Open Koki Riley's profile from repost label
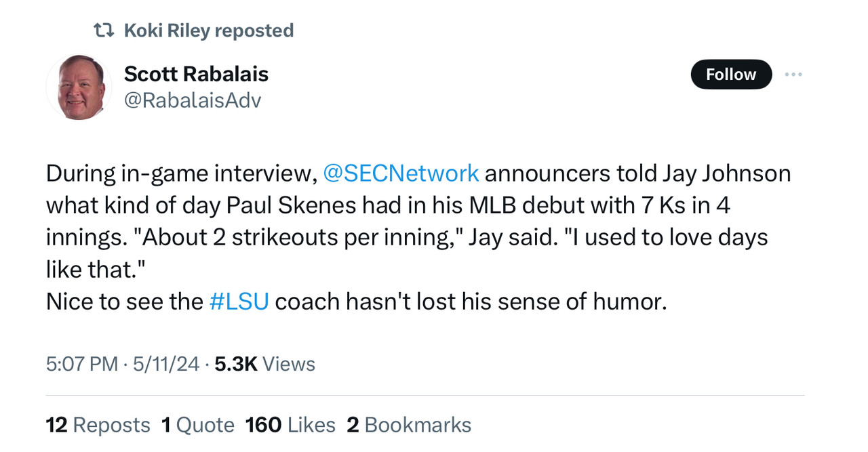The image size is (868, 452). pyautogui.click(x=166, y=30)
